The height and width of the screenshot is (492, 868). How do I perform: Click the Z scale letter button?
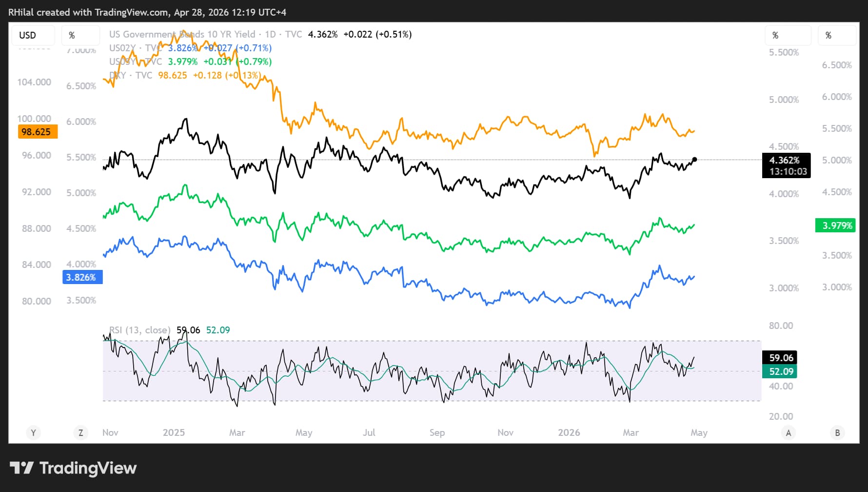coord(80,432)
